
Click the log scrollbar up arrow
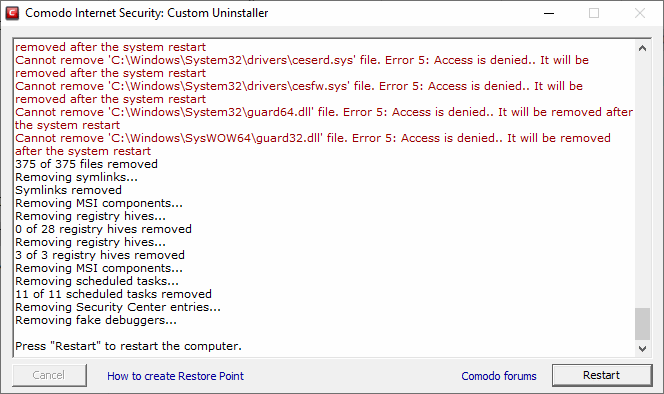click(x=642, y=48)
